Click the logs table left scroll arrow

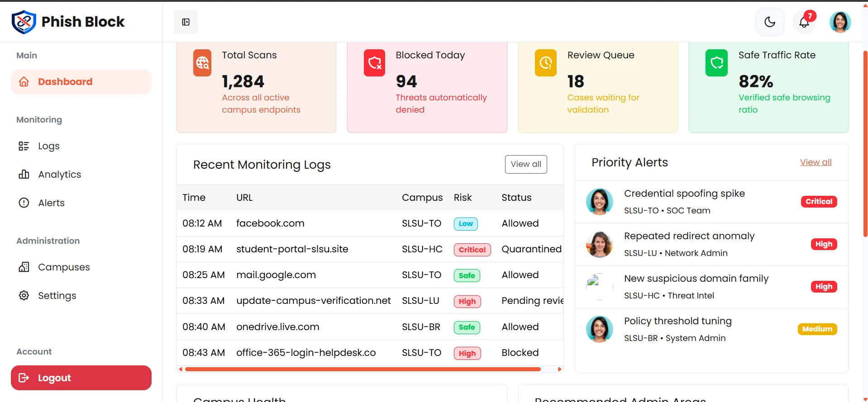181,369
